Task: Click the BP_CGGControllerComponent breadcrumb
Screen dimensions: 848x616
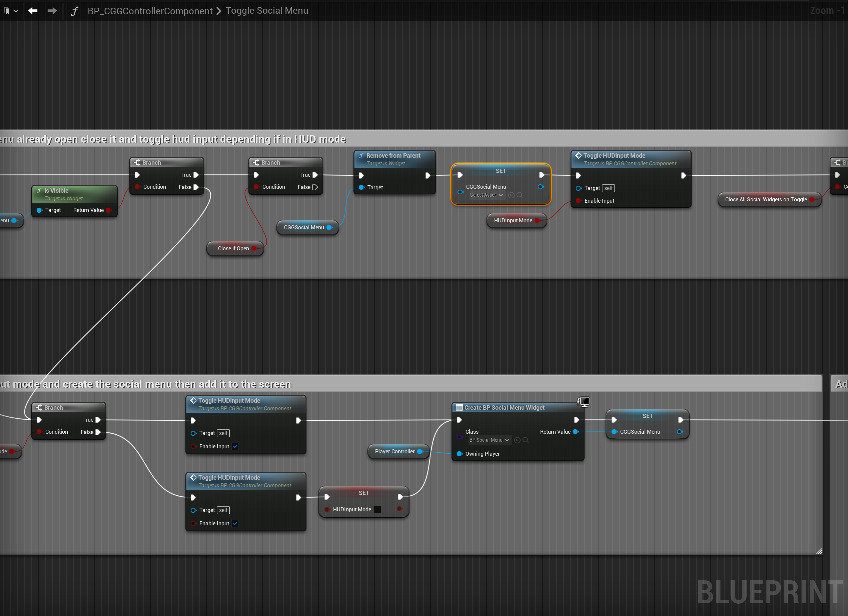Action: [x=150, y=11]
